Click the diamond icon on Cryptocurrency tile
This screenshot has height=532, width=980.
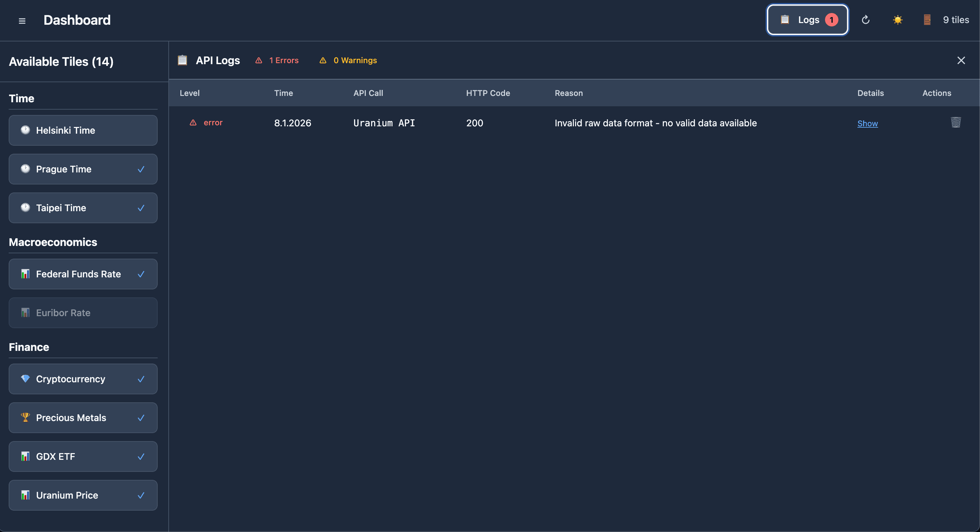coord(25,379)
